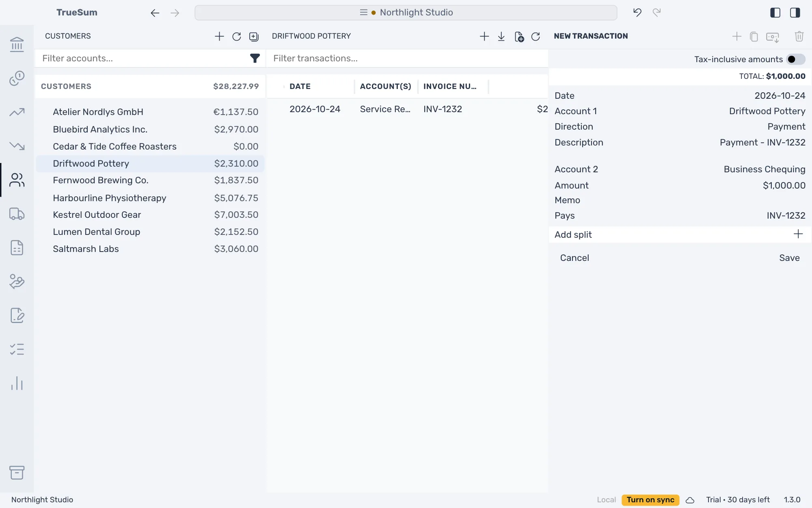Image resolution: width=812 pixels, height=508 pixels.
Task: Open the archive box sidebar icon
Action: tap(17, 472)
